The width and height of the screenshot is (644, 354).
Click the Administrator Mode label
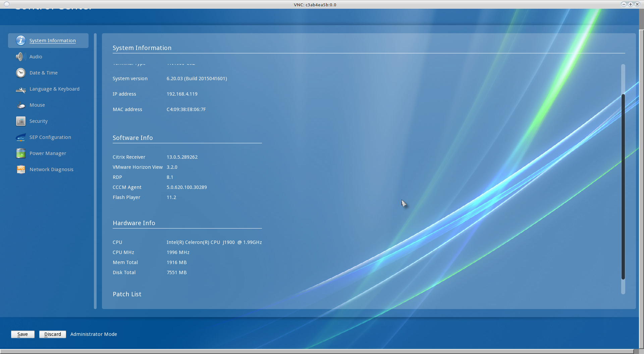pyautogui.click(x=94, y=334)
